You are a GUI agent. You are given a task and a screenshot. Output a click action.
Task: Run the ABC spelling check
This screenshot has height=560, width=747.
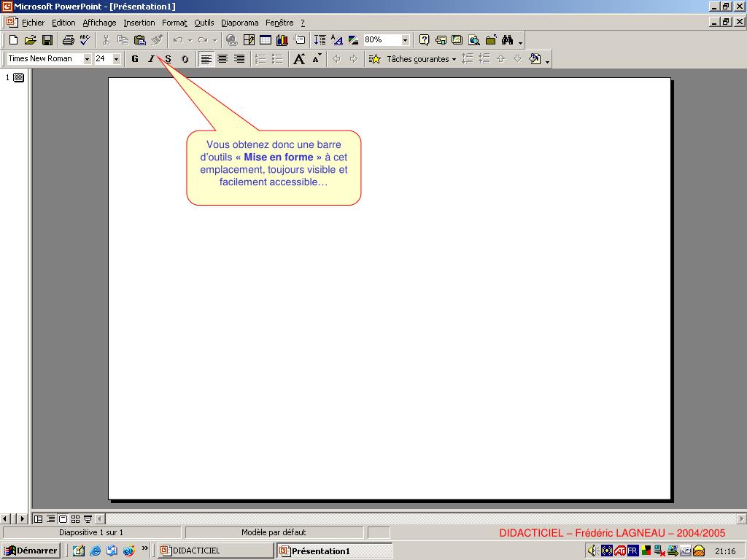pyautogui.click(x=85, y=40)
